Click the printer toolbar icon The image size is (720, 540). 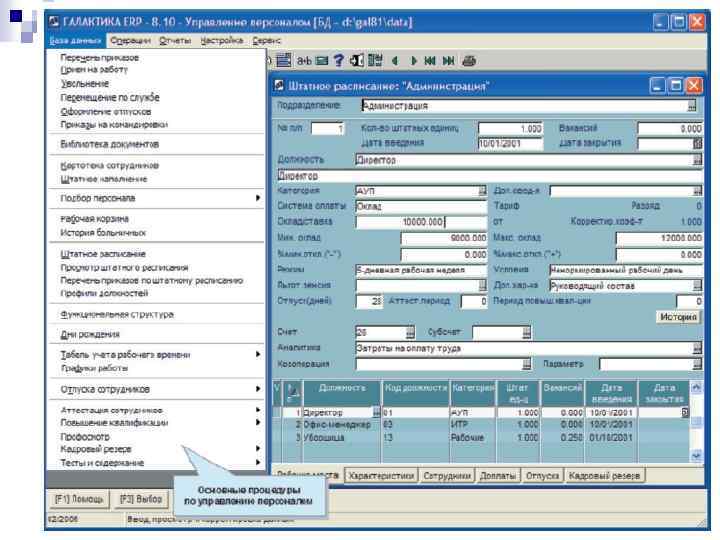tap(469, 61)
